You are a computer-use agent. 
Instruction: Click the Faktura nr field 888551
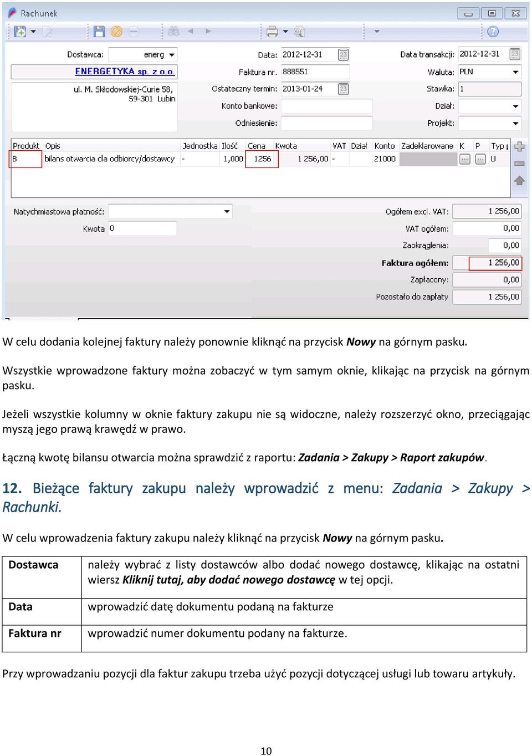(x=315, y=71)
